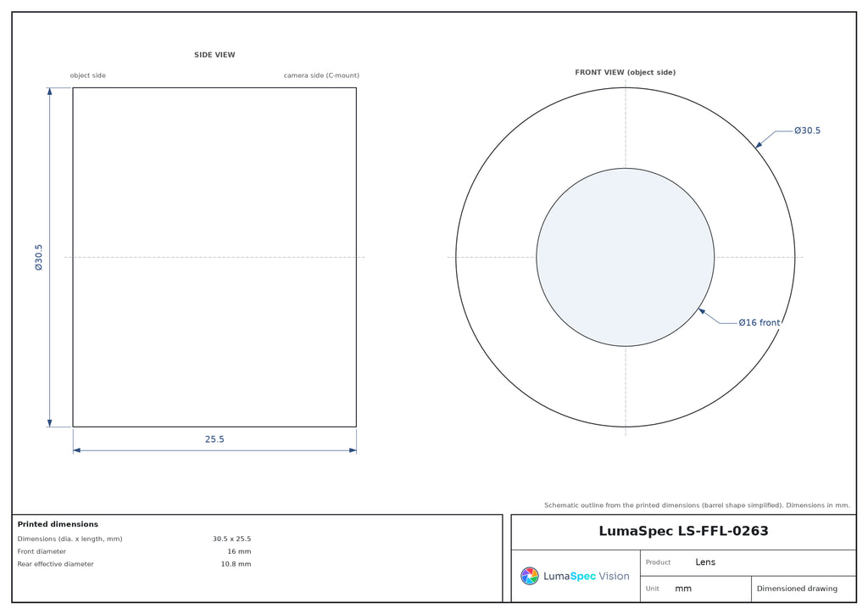
Task: Click the 'Rear effective diameter' row label
Action: (55, 564)
